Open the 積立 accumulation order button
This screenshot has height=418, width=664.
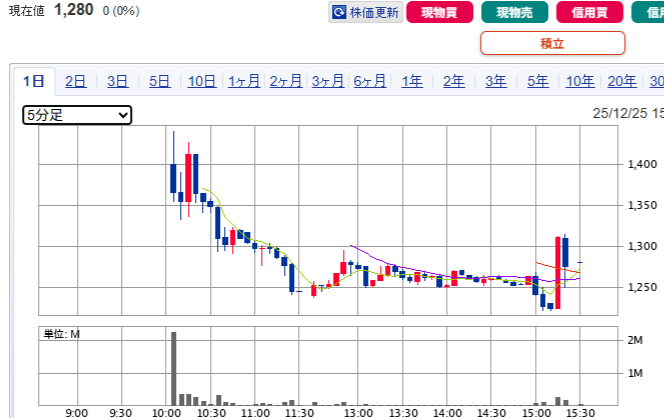point(552,43)
